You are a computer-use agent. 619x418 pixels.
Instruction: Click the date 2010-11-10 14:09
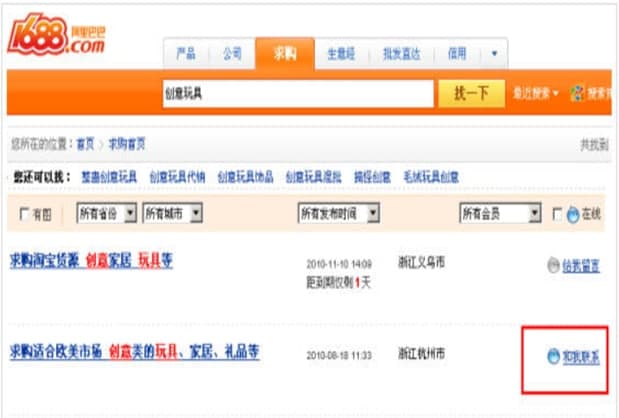339,264
